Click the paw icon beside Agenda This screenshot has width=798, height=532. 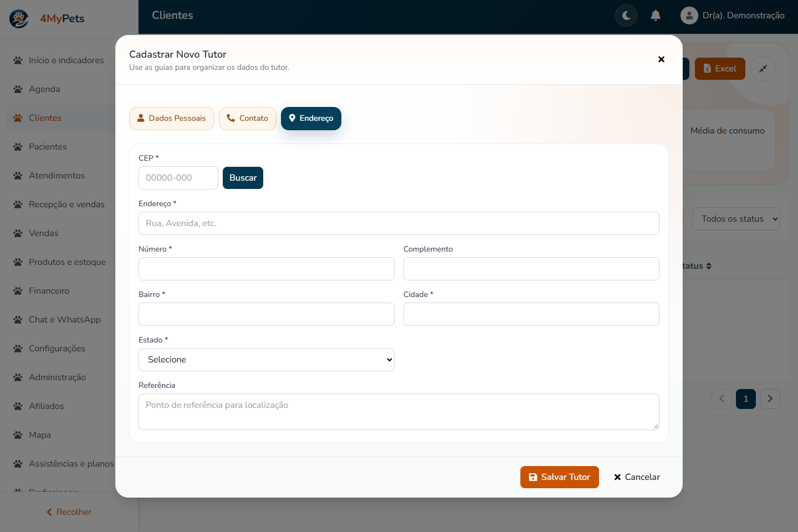(18, 89)
